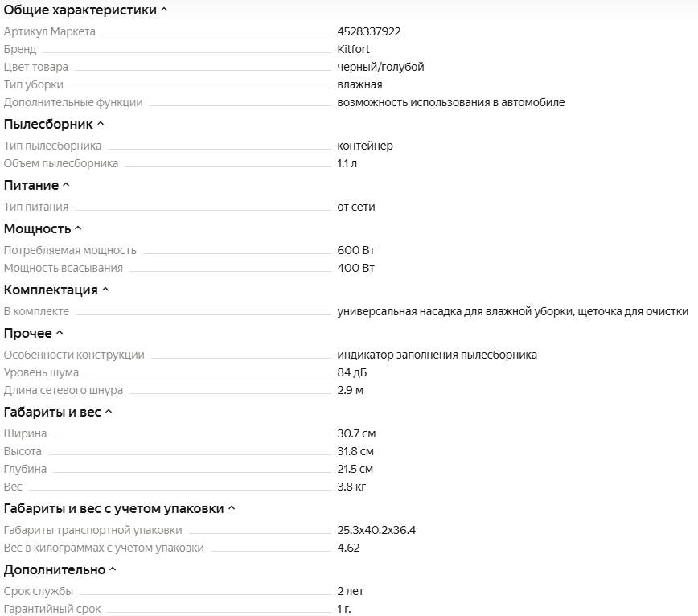Screen dimensions: 698x616
Task: Collapse the Общие характеристики section chevron
Action: 165,10
